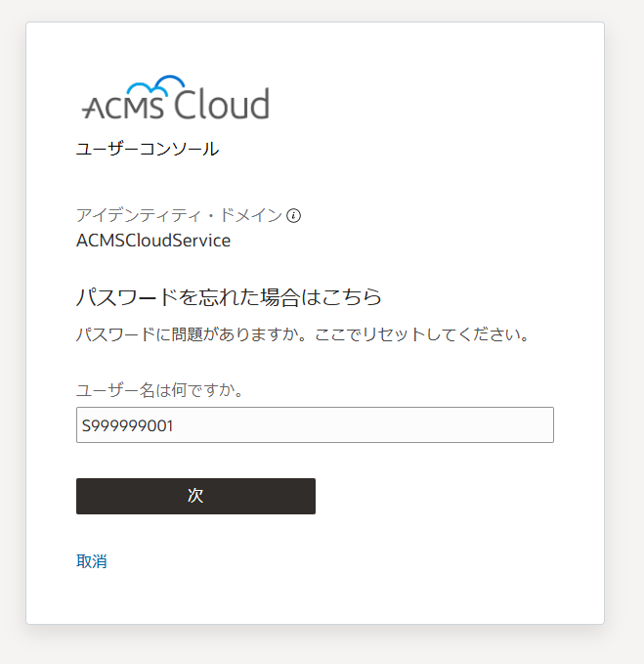Focus the username input field
Viewport: 644px width, 664px height.
[x=315, y=424]
